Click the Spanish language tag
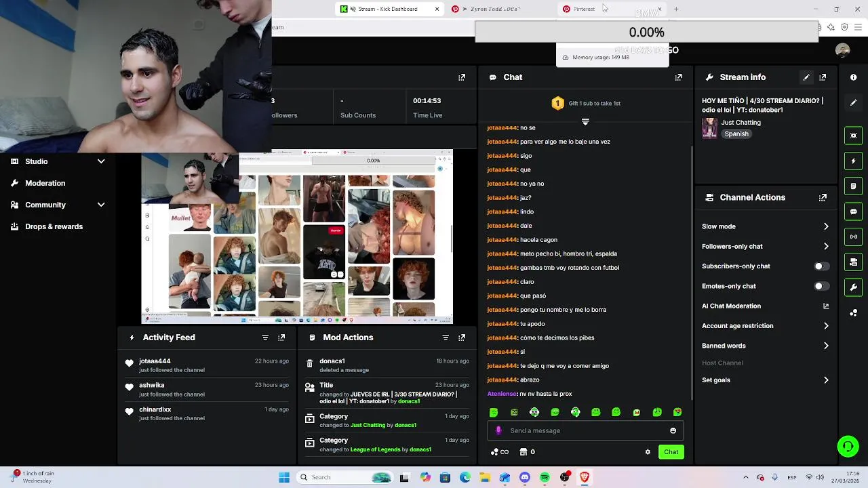Image resolution: width=868 pixels, height=488 pixels. (736, 134)
